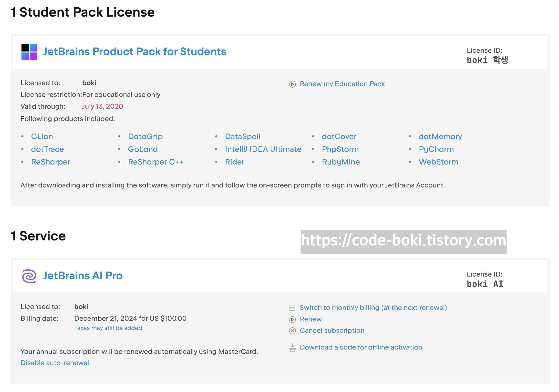Screen dimensions: 559x392
Task: Open the CLion product link
Action: pos(42,136)
